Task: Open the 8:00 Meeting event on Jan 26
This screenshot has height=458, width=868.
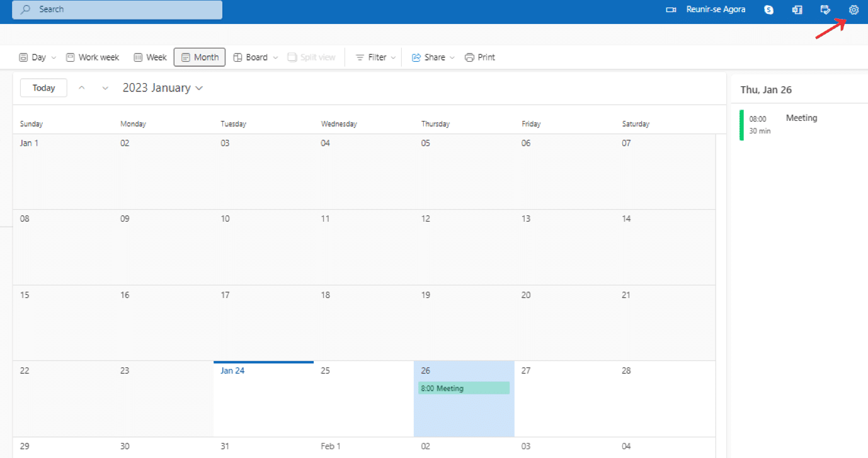Action: [x=464, y=387]
